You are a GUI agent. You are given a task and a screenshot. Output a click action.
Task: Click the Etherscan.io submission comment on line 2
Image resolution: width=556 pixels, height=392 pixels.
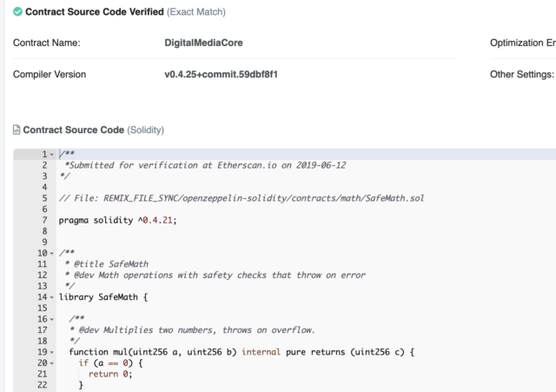click(x=205, y=165)
